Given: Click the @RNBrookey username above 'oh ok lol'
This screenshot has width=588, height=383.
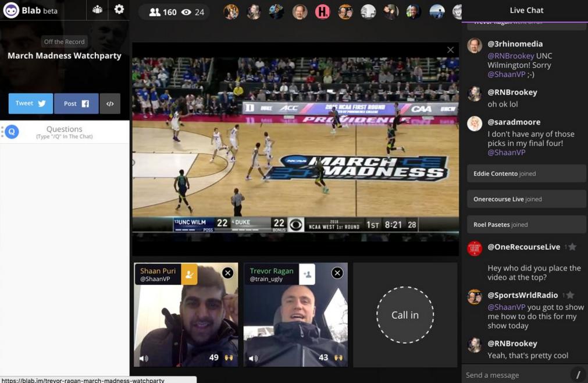Looking at the screenshot, I should coord(512,92).
